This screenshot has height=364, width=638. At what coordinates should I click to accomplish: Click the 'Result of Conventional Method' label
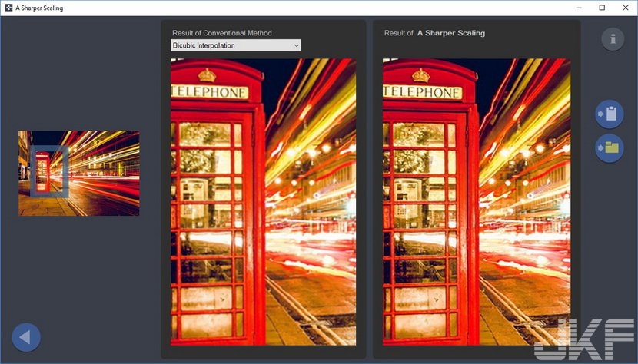[221, 33]
